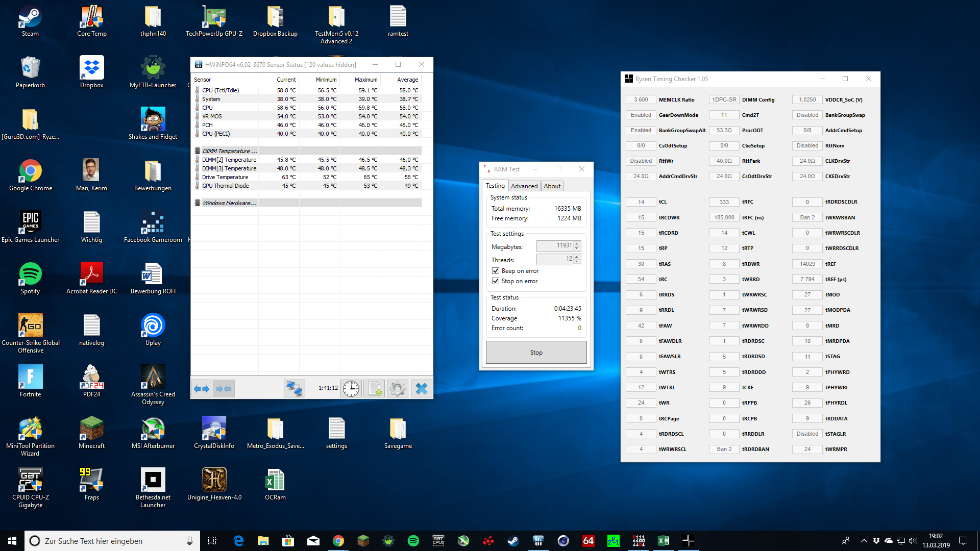Start sensor logging with sheet-plus icon

coord(375,389)
